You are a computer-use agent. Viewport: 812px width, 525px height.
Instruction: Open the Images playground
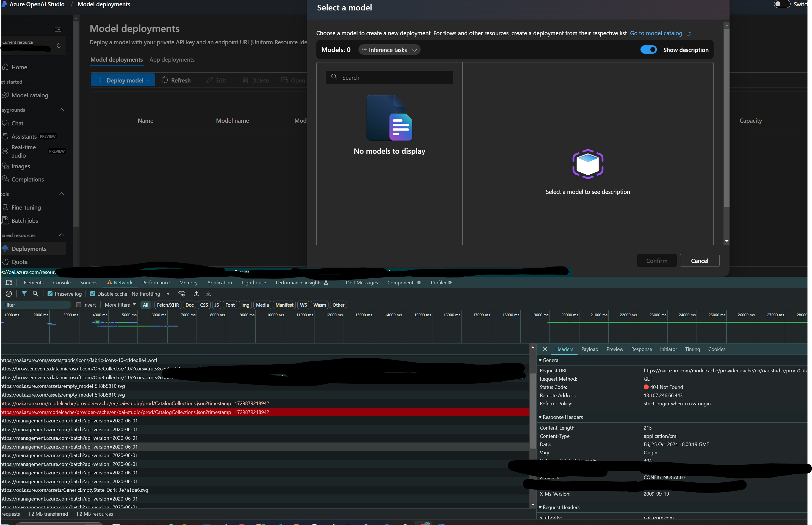(20, 166)
